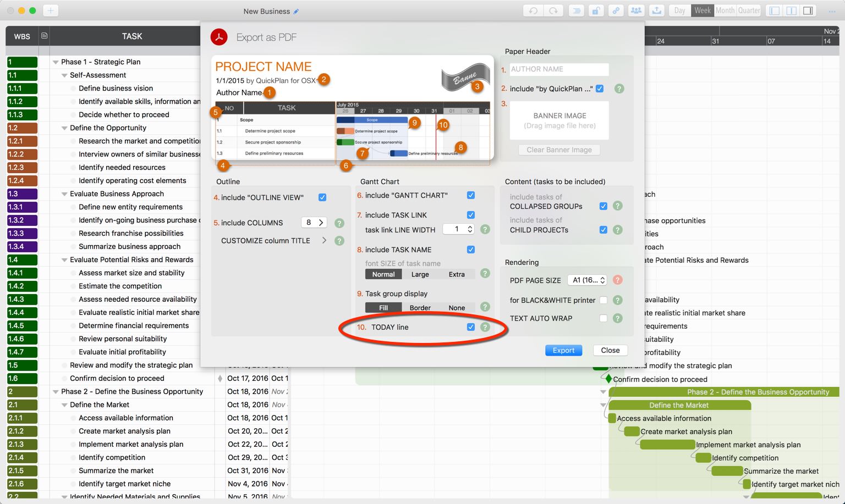Click the redo arrow in toolbar

(x=553, y=10)
